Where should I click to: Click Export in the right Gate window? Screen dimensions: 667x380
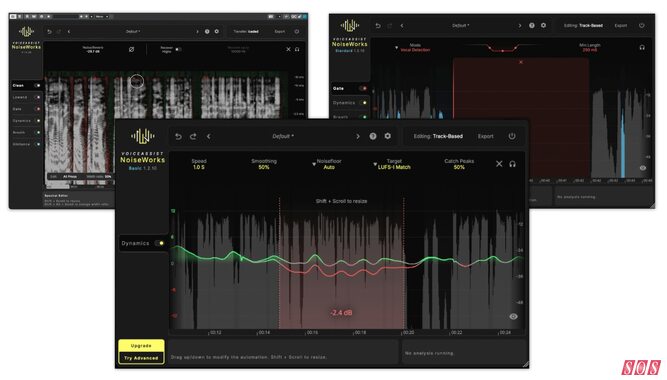621,26
